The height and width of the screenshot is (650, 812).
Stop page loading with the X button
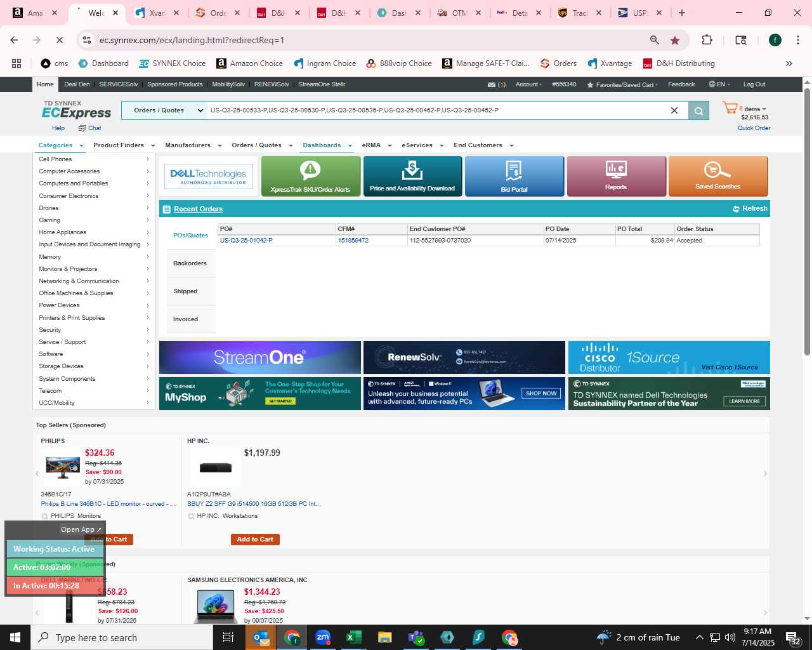pos(59,40)
